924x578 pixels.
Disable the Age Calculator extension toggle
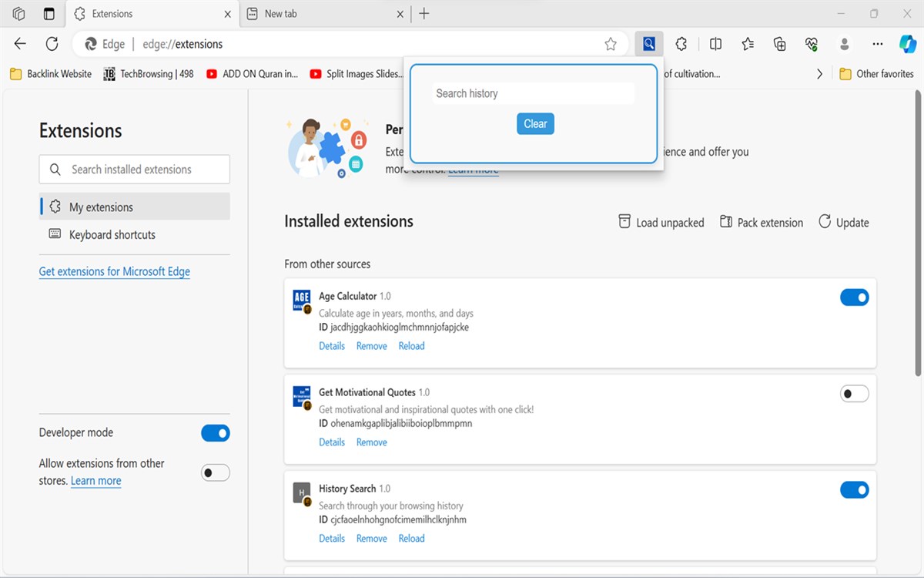[x=855, y=297]
